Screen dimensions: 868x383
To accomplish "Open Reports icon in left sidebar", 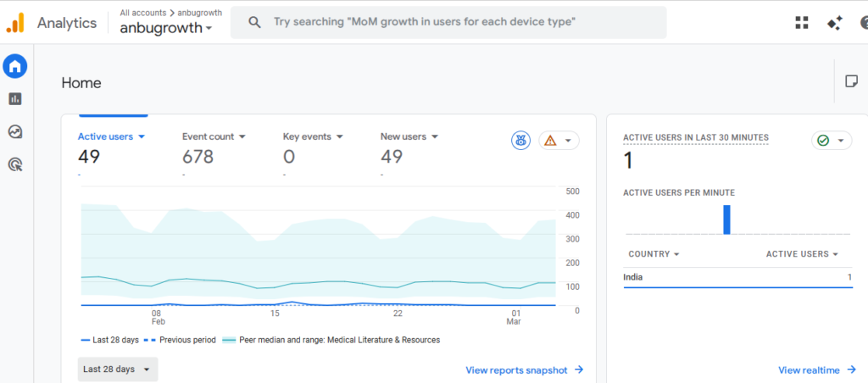I will coord(15,99).
